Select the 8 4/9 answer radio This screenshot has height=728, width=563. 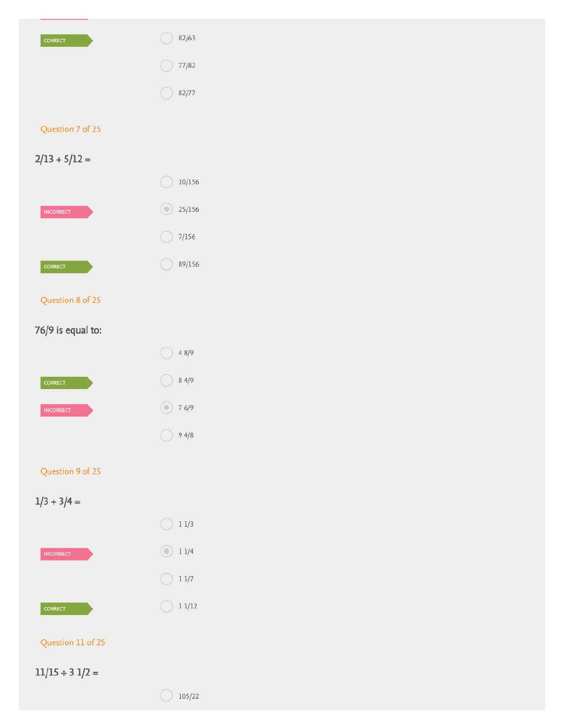167,381
